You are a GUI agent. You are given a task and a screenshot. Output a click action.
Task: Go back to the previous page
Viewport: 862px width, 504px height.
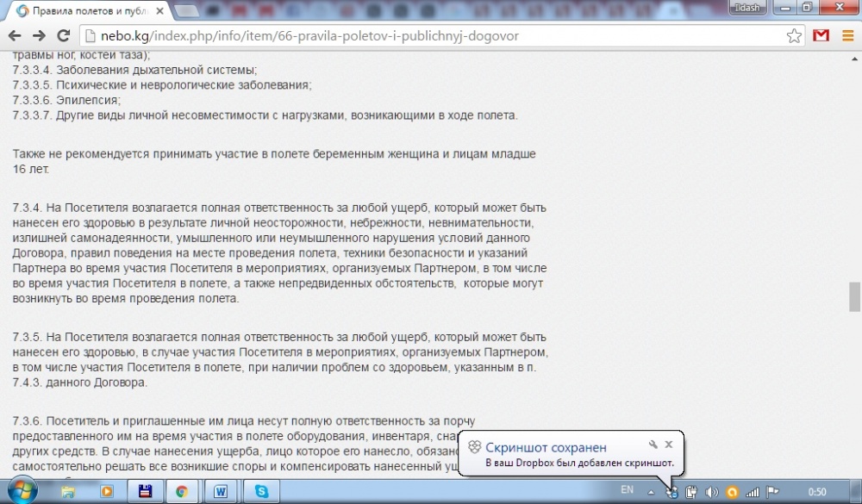[15, 35]
